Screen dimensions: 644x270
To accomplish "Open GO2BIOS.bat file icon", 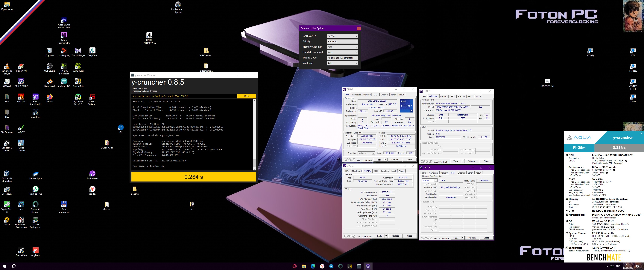I will (x=548, y=83).
